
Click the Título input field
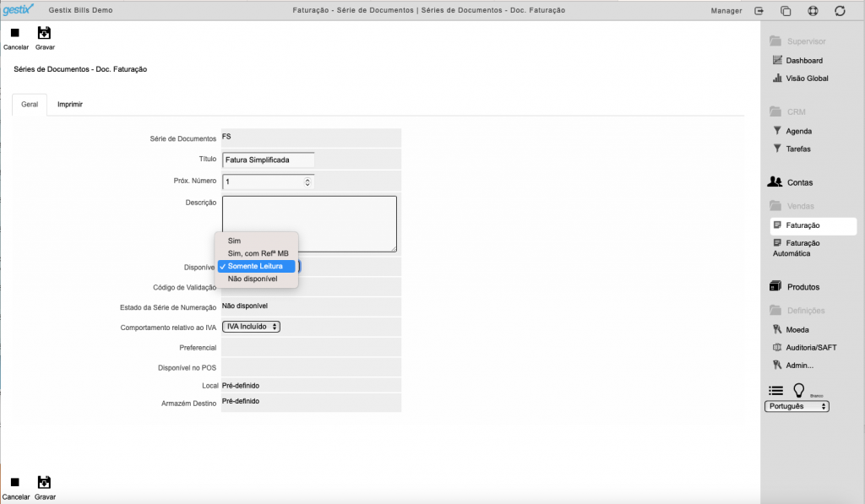(268, 160)
